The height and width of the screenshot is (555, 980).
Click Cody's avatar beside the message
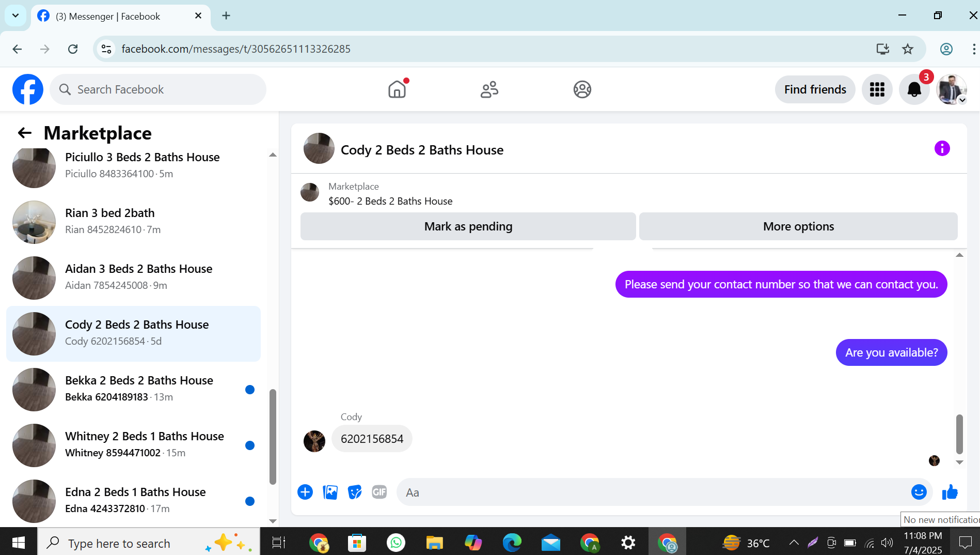click(x=314, y=441)
